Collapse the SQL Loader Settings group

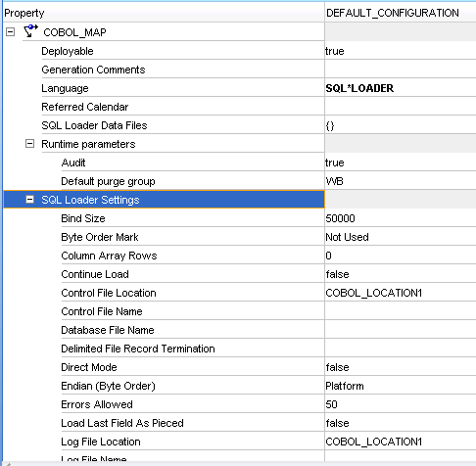click(29, 200)
